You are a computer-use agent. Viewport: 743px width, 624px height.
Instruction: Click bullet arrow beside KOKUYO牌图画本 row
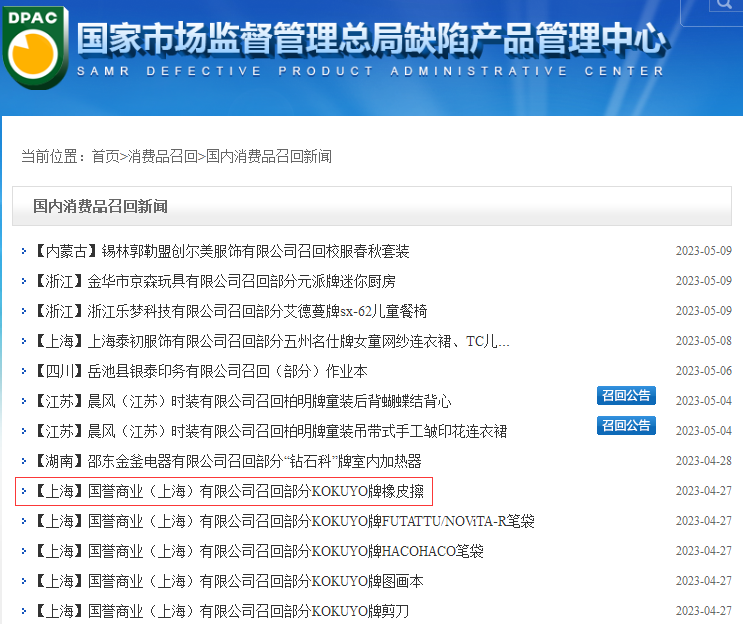click(24, 581)
